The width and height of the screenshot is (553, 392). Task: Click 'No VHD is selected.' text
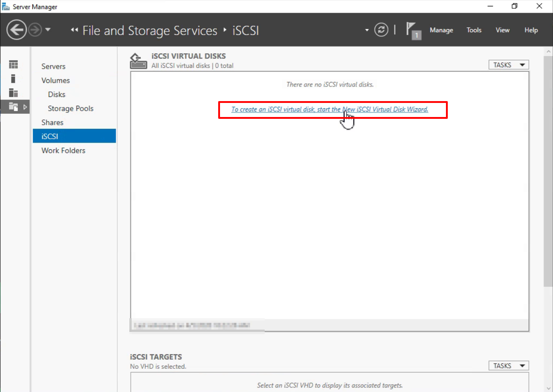pos(158,367)
